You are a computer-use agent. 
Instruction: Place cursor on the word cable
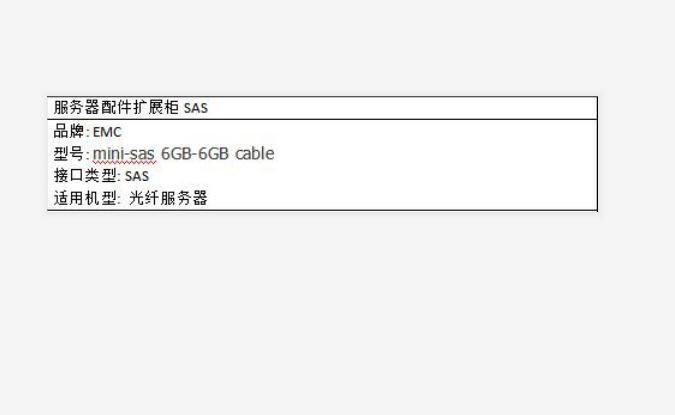point(255,153)
